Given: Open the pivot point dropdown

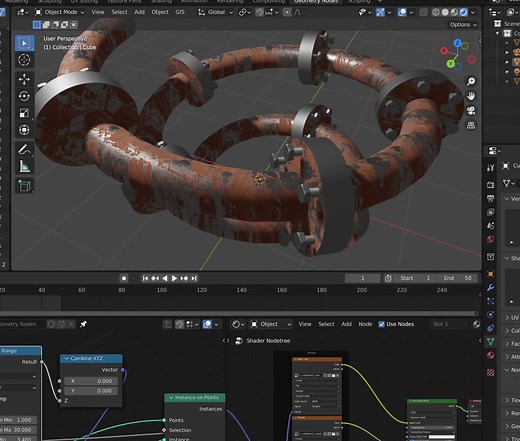Looking at the screenshot, I should (245, 12).
